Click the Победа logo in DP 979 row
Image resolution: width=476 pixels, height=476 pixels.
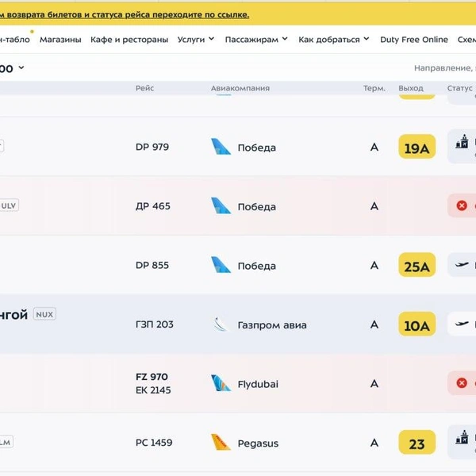(221, 147)
